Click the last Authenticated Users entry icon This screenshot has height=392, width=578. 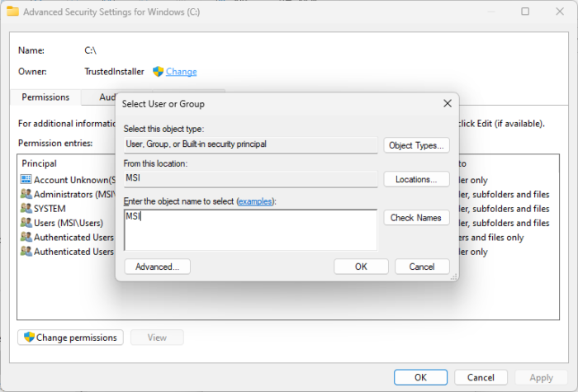[x=26, y=252]
